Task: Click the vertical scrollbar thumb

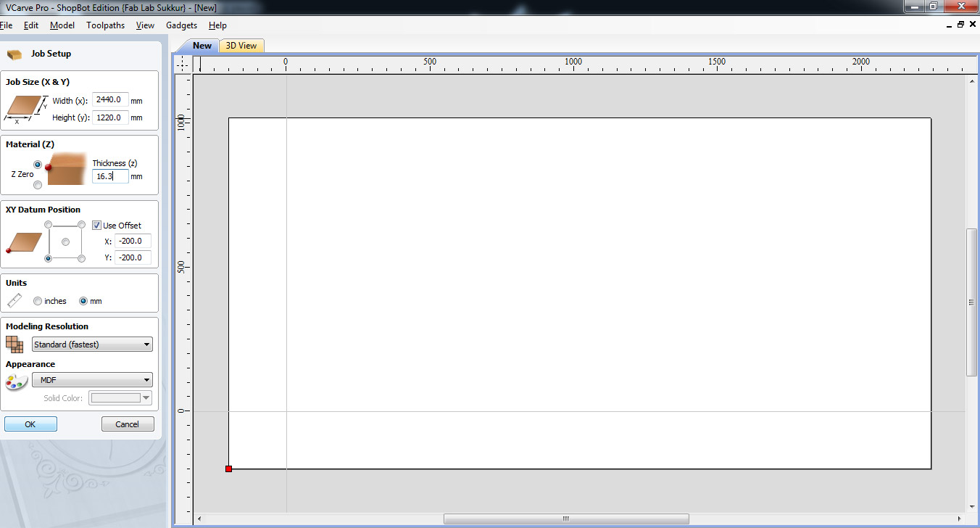Action: tap(972, 302)
